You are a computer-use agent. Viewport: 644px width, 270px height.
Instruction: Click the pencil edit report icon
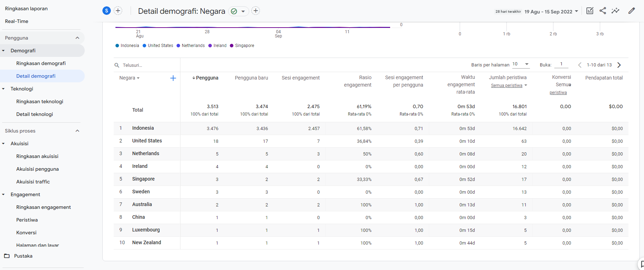coord(632,11)
